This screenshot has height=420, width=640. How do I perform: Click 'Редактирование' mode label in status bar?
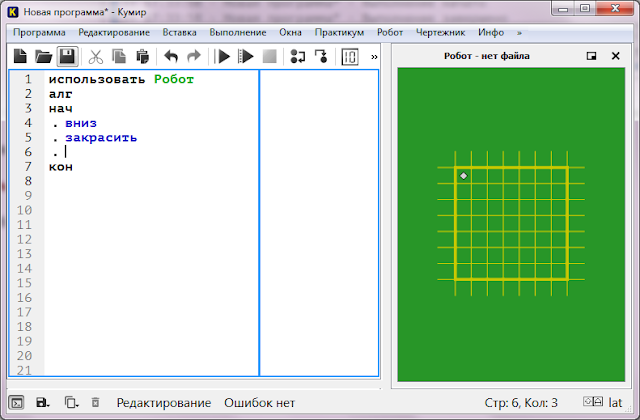[164, 403]
